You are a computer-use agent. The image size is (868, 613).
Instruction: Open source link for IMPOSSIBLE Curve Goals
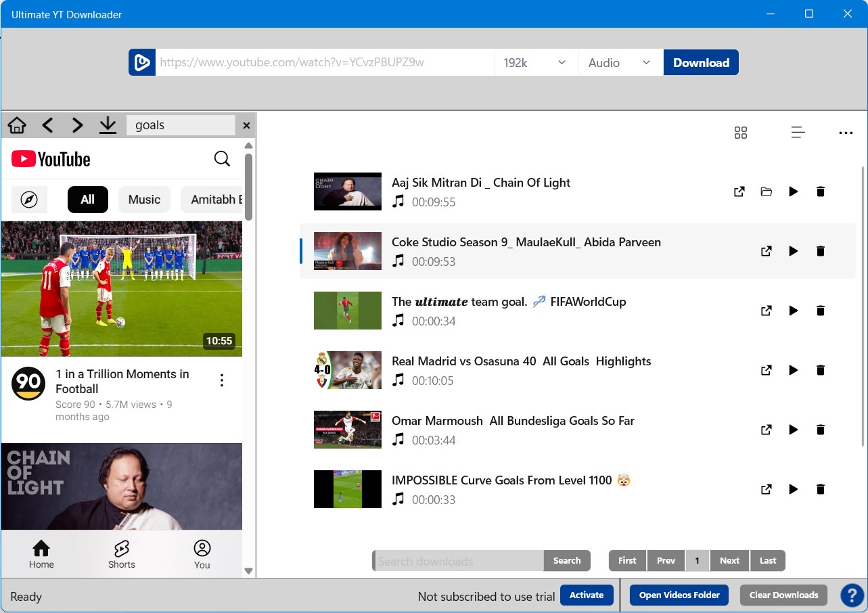tap(767, 489)
